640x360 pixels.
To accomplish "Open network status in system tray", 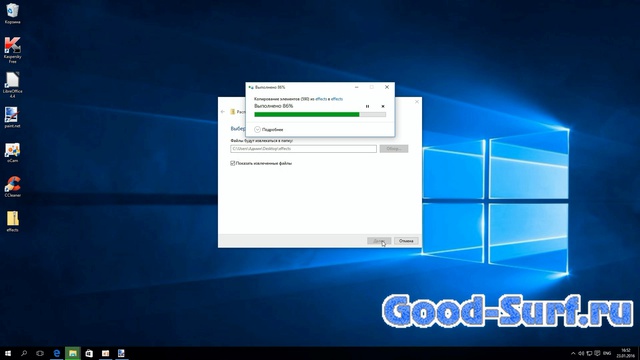I will [x=589, y=353].
